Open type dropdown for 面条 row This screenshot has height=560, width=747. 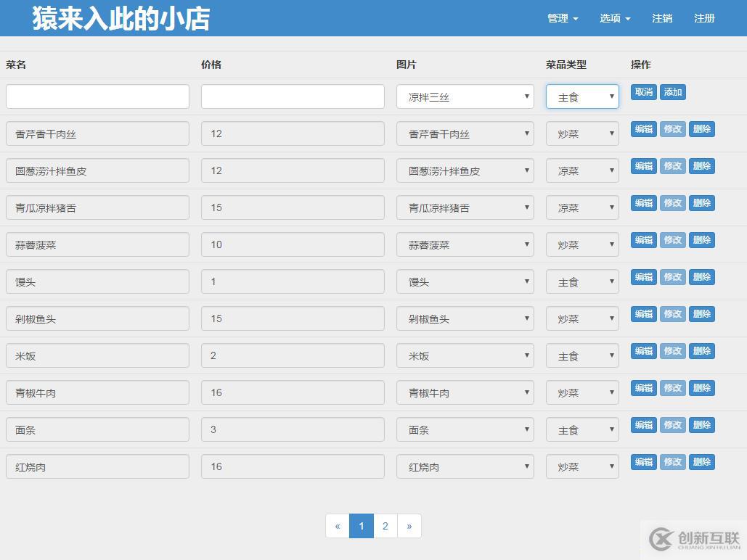(582, 429)
